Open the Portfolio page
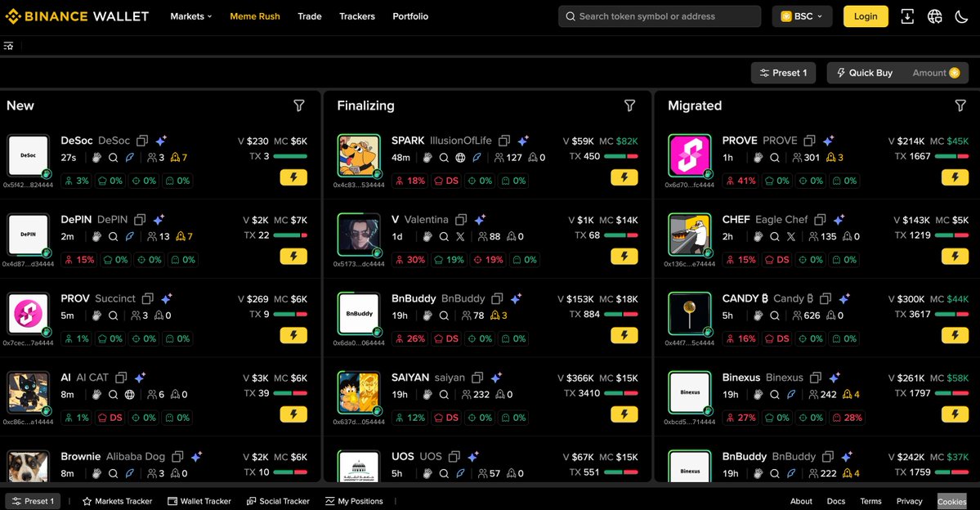This screenshot has width=980, height=510. coord(410,16)
